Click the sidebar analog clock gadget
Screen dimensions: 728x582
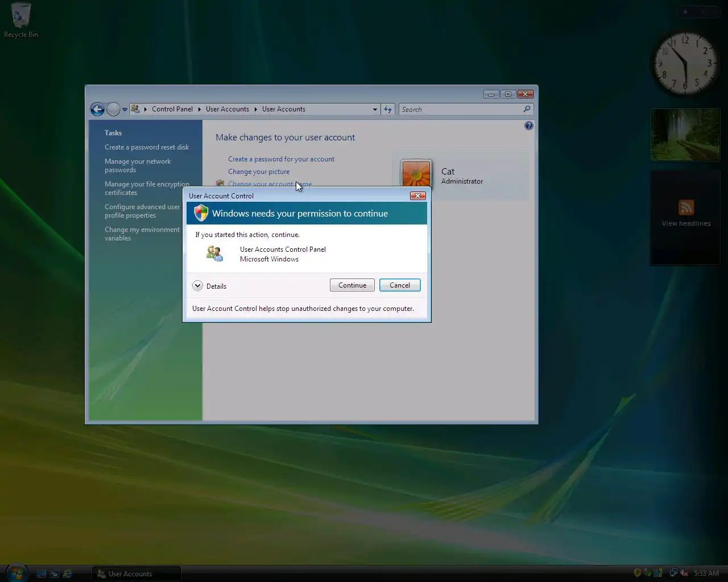[x=685, y=64]
